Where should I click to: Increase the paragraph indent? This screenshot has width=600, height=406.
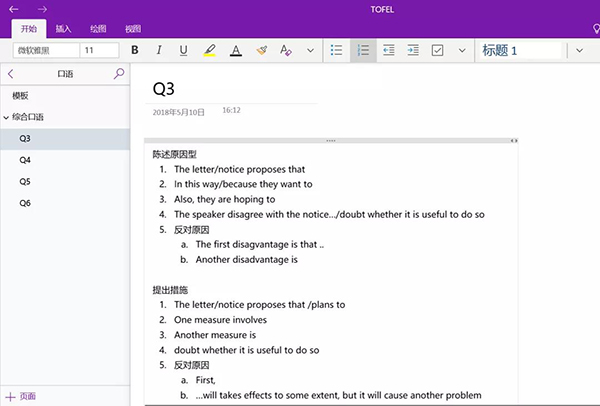tap(413, 50)
